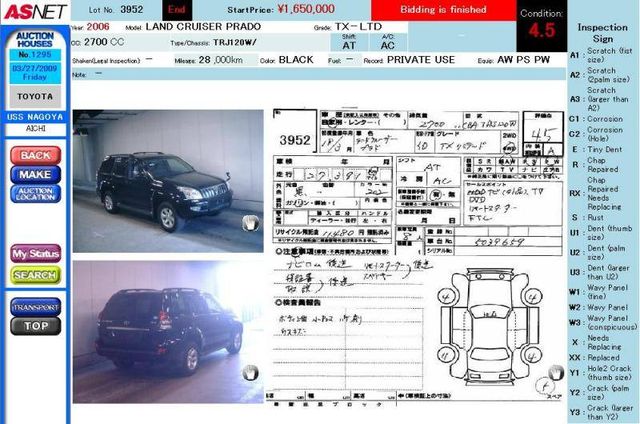This screenshot has width=640, height=424.
Task: Click the black End status label
Action: pyautogui.click(x=177, y=10)
